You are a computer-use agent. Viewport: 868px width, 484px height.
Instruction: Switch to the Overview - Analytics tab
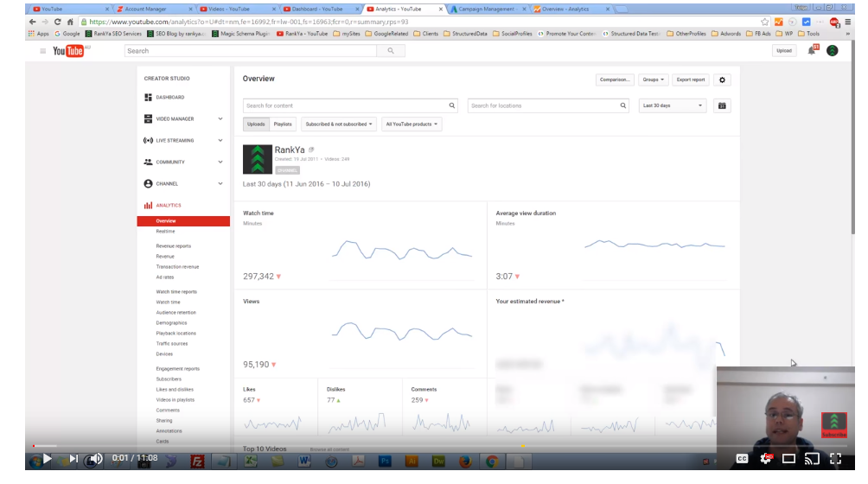571,9
